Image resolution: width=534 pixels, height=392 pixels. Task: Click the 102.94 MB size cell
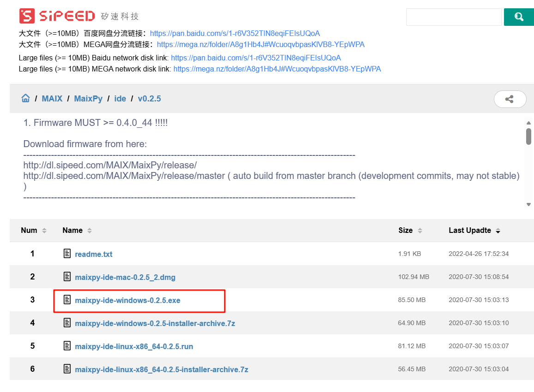[414, 277]
